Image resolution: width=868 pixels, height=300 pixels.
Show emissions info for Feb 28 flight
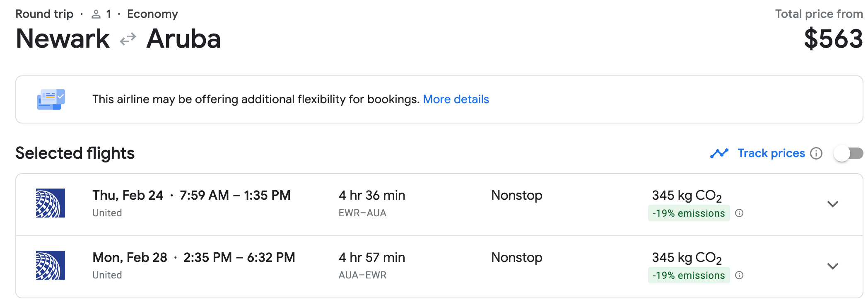pos(739,275)
